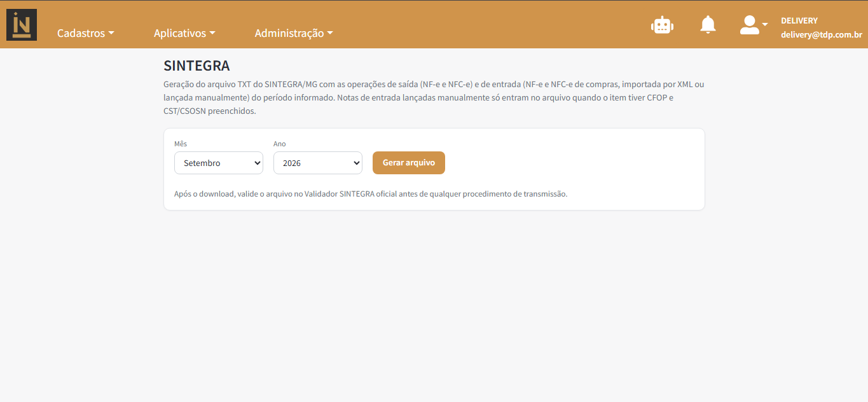Click the Ano field label
The image size is (868, 402).
click(x=280, y=144)
